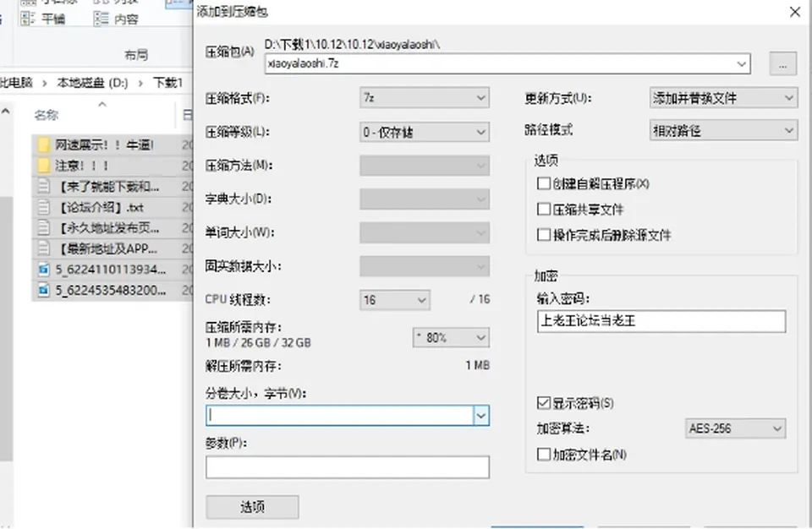This screenshot has width=812, height=529.
Task: Click the 参数 parameters input field
Action: point(348,466)
